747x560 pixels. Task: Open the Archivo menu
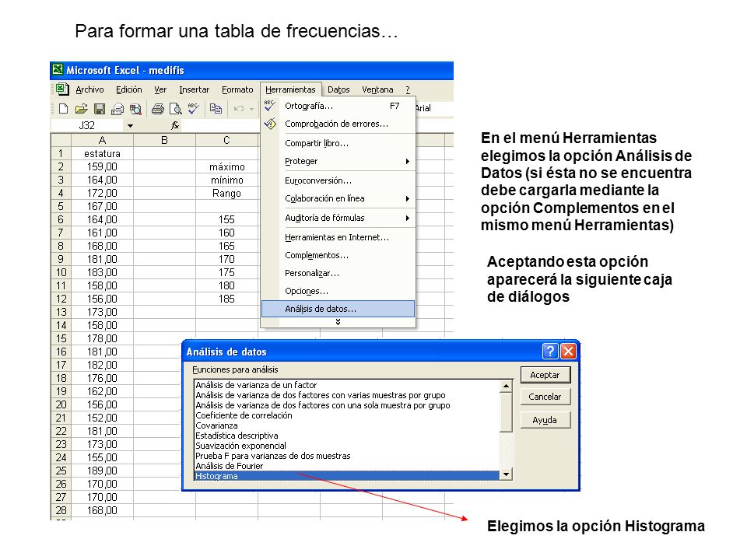[89, 89]
